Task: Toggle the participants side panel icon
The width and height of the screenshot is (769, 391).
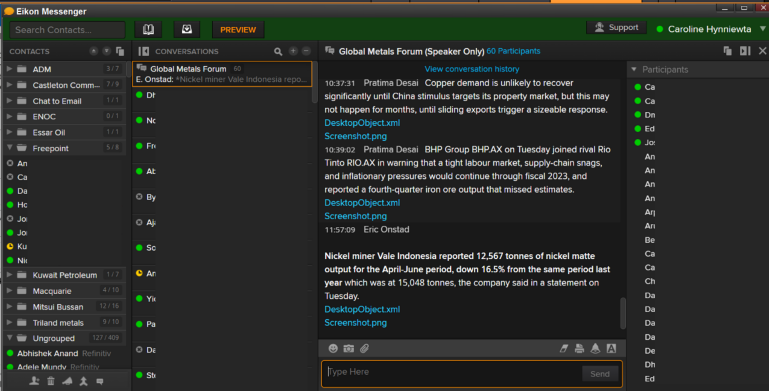Action: (745, 51)
